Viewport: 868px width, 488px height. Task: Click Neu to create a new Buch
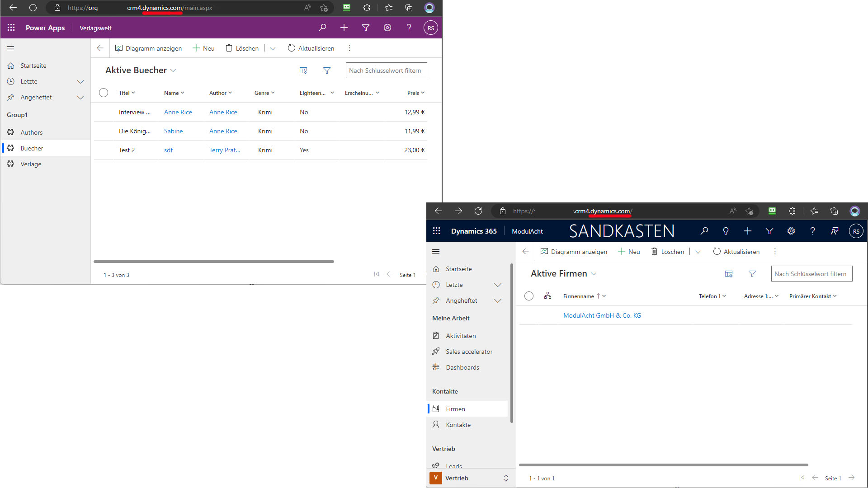(x=203, y=48)
